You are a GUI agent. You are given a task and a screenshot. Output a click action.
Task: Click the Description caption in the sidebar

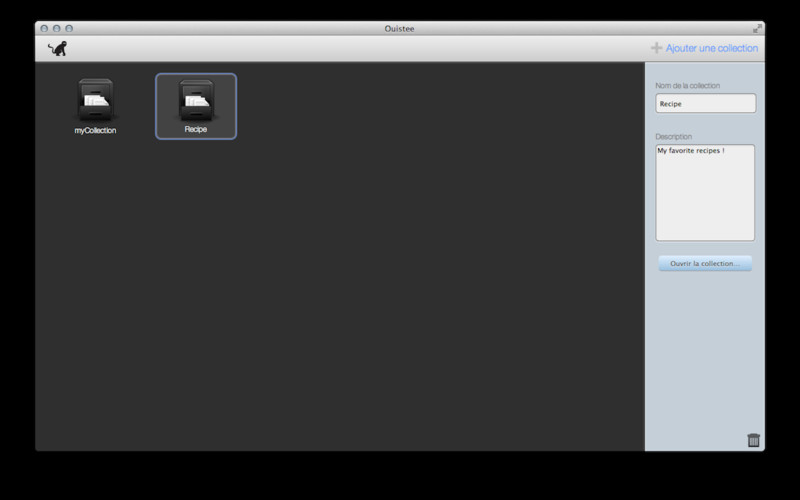(673, 136)
